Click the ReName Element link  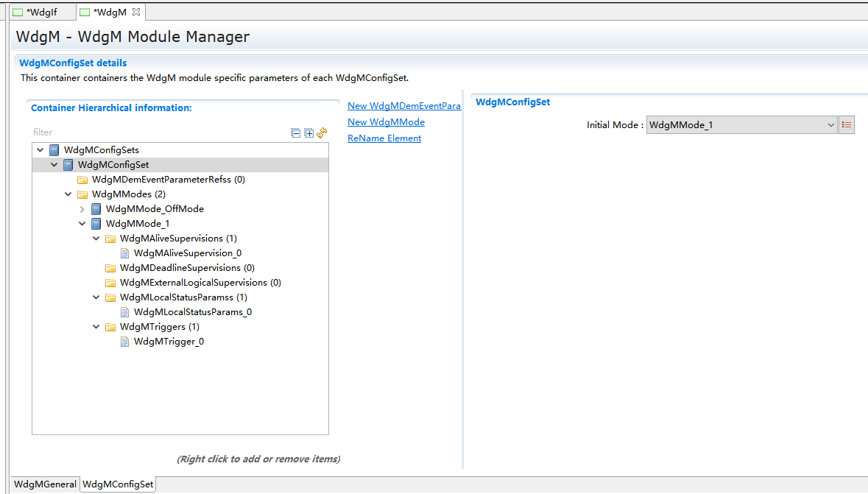tap(384, 138)
